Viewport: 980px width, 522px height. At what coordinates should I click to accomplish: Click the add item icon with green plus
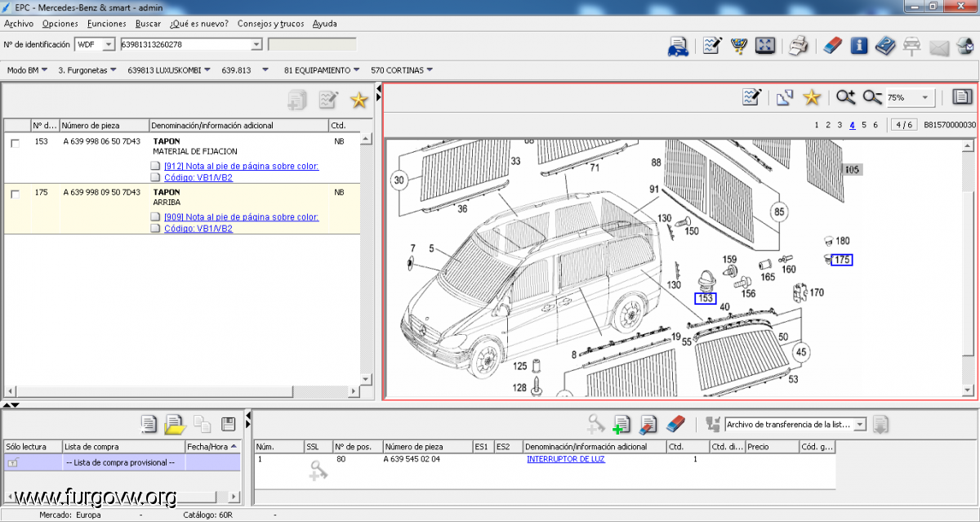point(621,424)
